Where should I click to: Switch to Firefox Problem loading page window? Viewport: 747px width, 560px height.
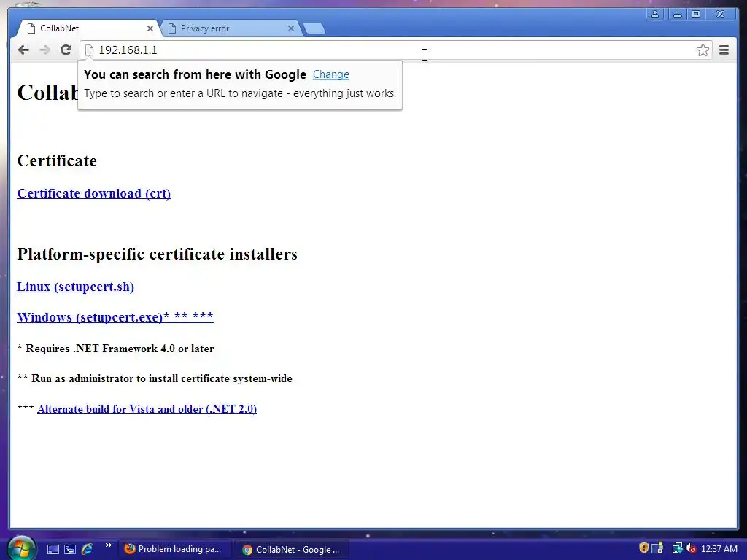tap(174, 549)
